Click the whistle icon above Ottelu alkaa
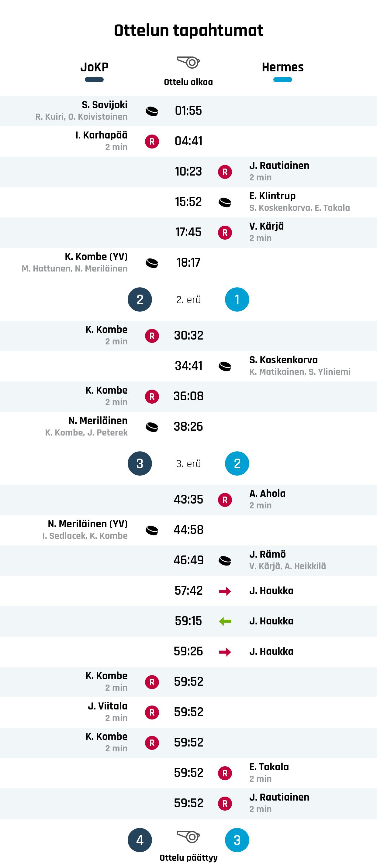This screenshot has height=868, width=377. pyautogui.click(x=188, y=62)
